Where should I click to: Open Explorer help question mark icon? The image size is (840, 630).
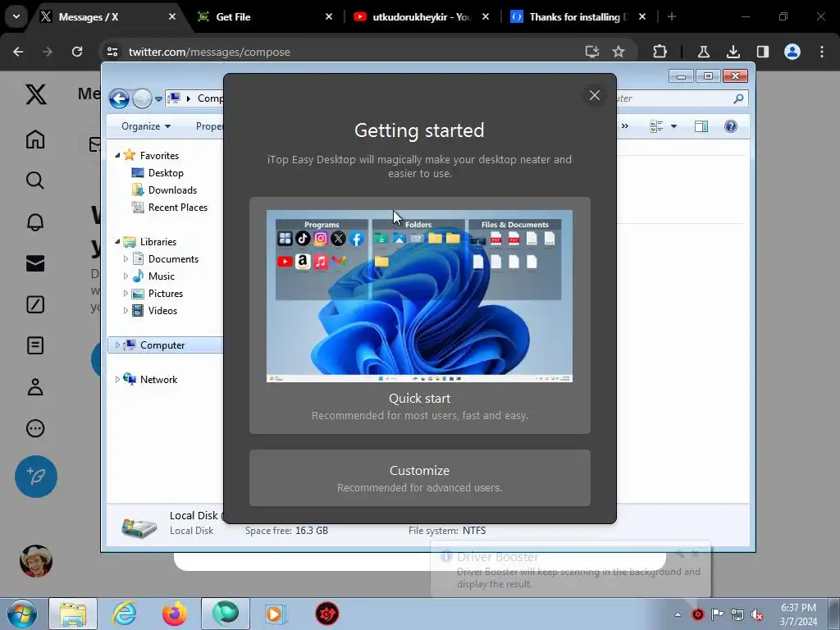[731, 126]
